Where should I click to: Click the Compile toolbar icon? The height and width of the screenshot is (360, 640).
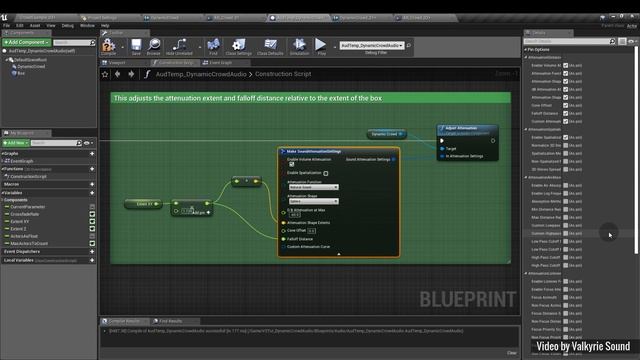point(108,45)
